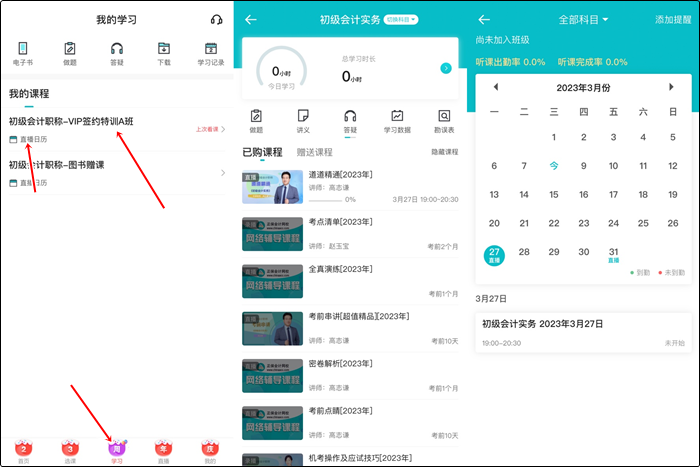Go to 直播 bottom navigation tab
The height and width of the screenshot is (467, 700).
163,452
